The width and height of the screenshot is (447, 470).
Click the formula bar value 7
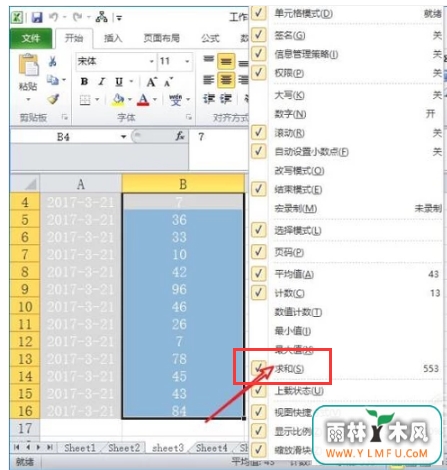(201, 137)
